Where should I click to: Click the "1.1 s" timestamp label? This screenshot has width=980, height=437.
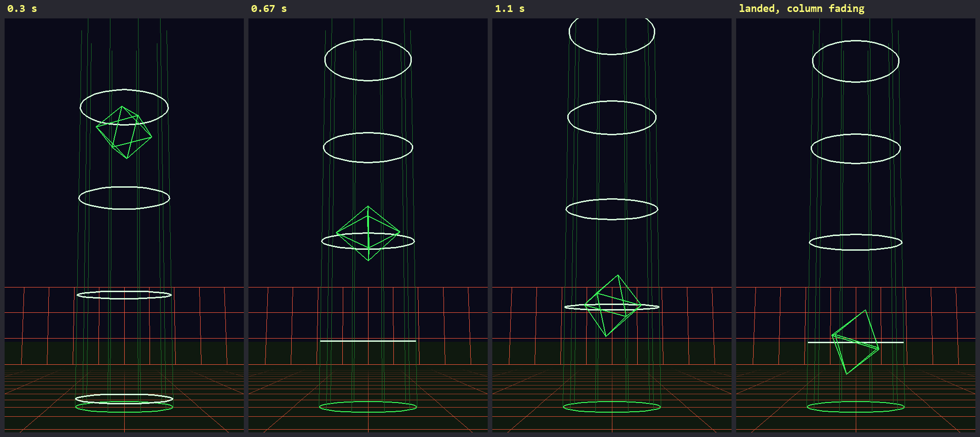[510, 9]
